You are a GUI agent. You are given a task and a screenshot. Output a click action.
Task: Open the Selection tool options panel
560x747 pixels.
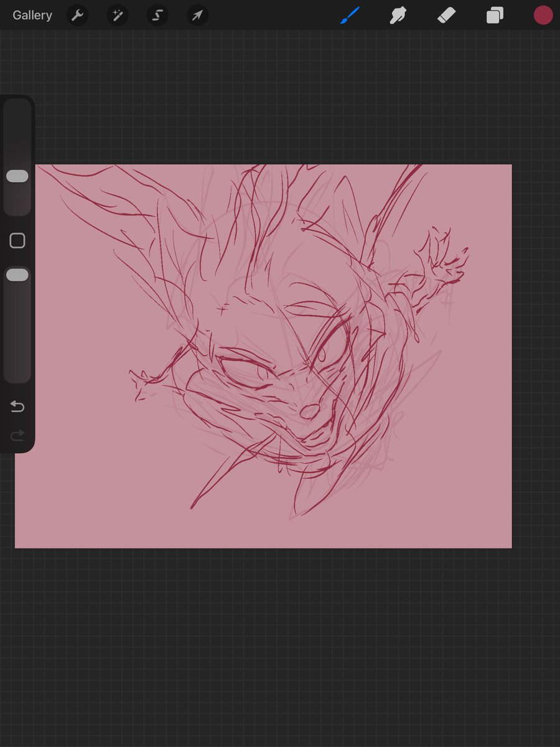(x=157, y=15)
